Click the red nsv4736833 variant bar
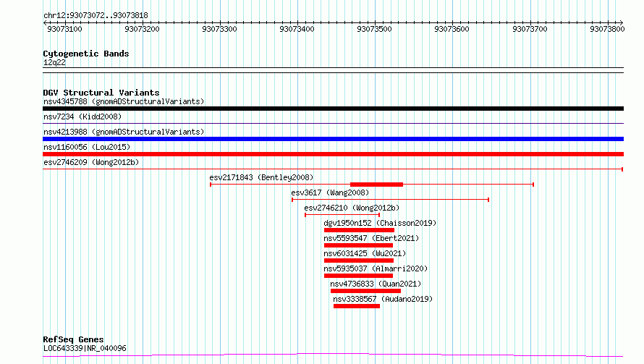Screen dimensions: 644x364 (365, 291)
